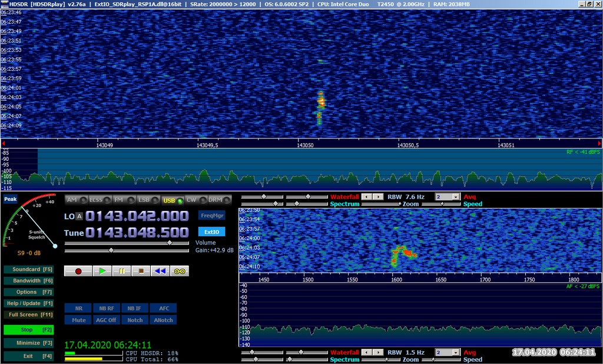
Task: Toggle the NB IF noise blanker
Action: (135, 308)
